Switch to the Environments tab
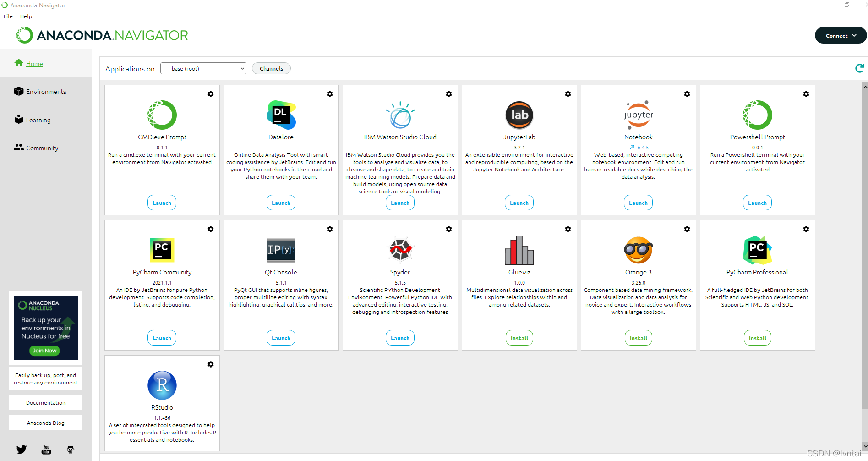The image size is (868, 461). click(x=46, y=92)
